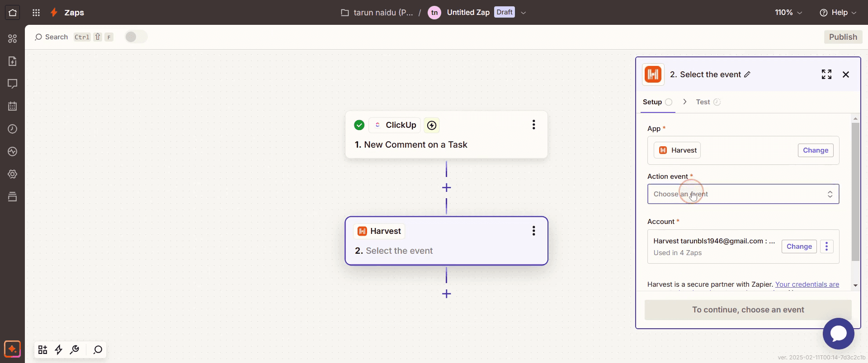The width and height of the screenshot is (868, 363).
Task: Select the ClickUp trigger step card
Action: [x=447, y=135]
